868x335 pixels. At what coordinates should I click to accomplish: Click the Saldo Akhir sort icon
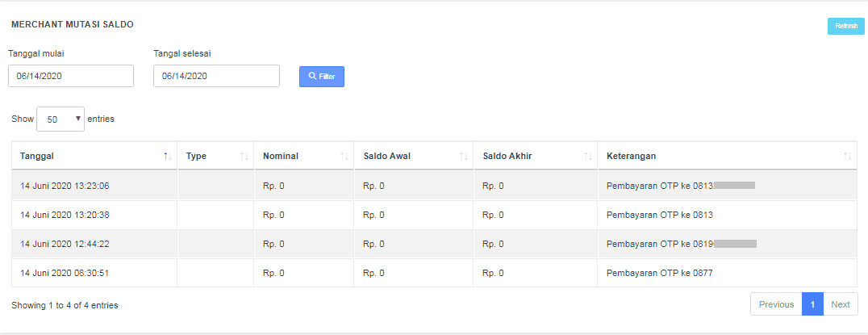tap(587, 156)
